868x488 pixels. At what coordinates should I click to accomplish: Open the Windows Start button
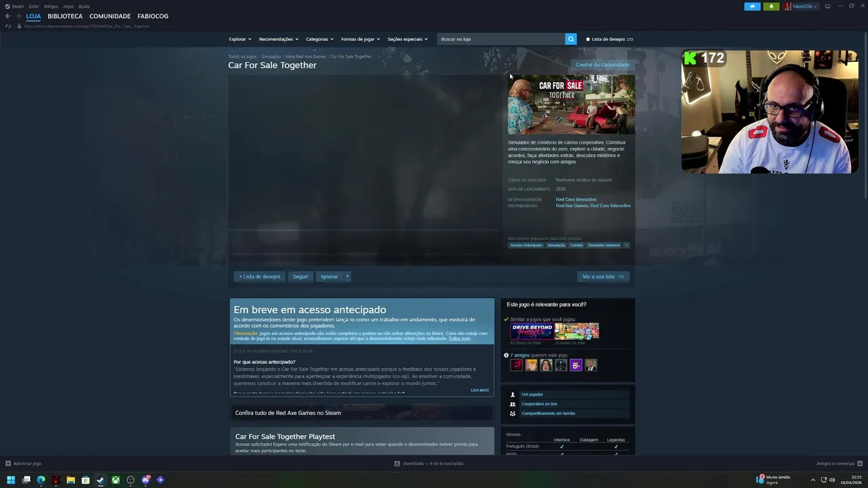coord(11,480)
